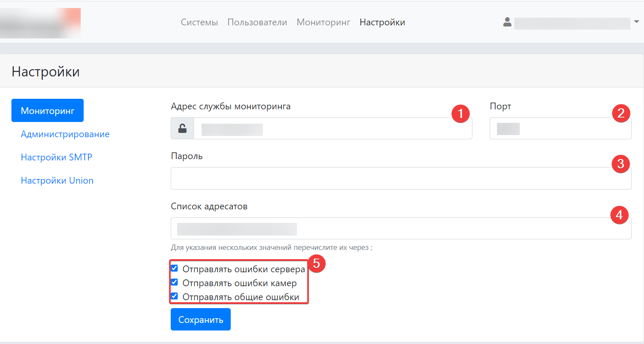Go to the Мониторинг top navigation item
The width and height of the screenshot is (644, 344).
(x=323, y=22)
